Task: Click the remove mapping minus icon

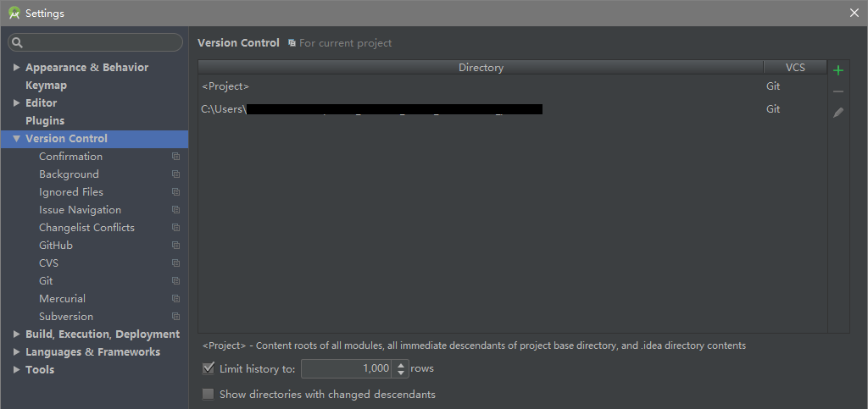Action: click(x=838, y=91)
